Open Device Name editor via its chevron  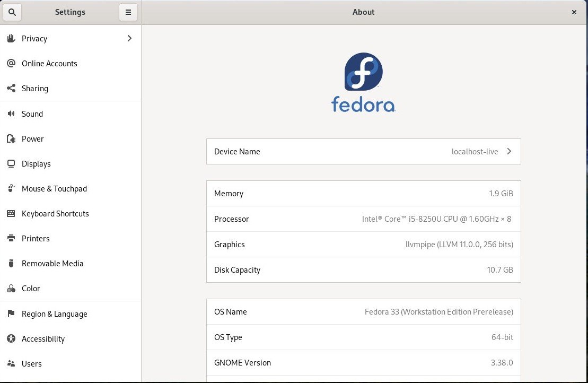pos(508,151)
